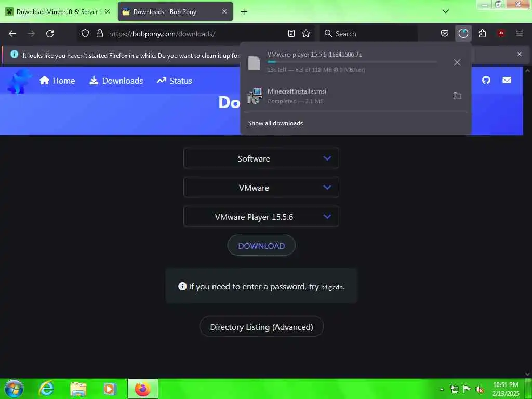
Task: Click the URL address bar
Action: point(197,34)
